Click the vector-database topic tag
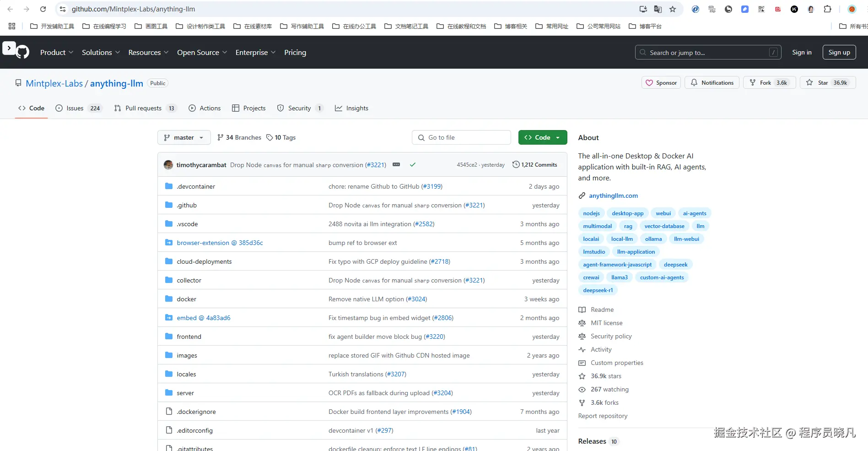 (x=664, y=226)
